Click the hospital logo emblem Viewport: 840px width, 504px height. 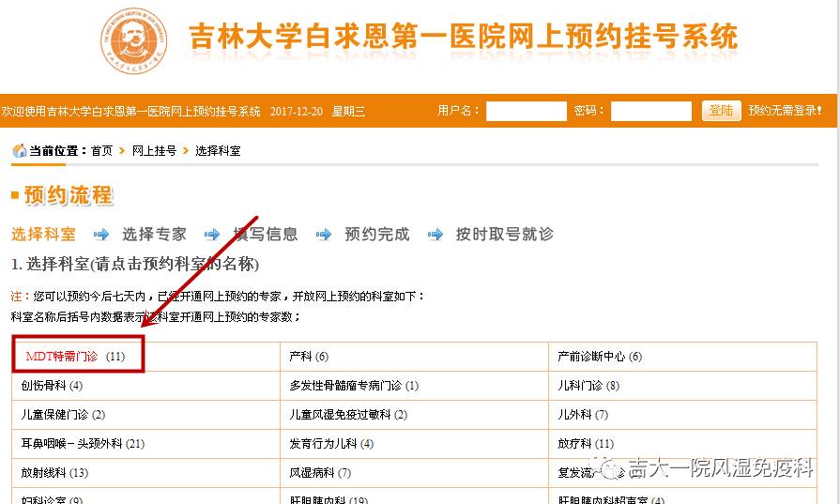(x=134, y=40)
